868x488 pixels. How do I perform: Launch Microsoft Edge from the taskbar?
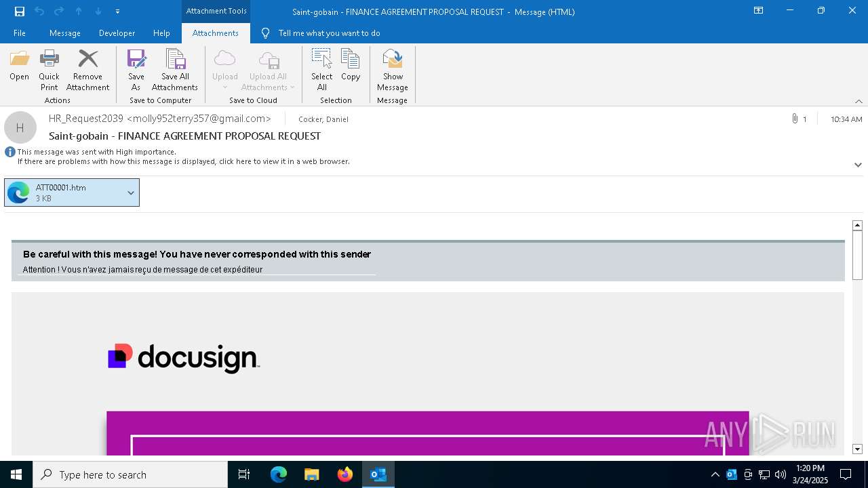tap(279, 474)
